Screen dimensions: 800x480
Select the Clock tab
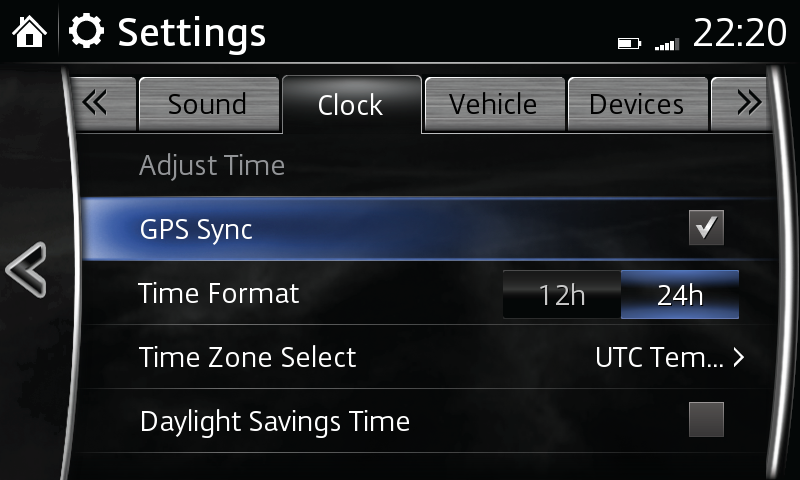pyautogui.click(x=350, y=105)
